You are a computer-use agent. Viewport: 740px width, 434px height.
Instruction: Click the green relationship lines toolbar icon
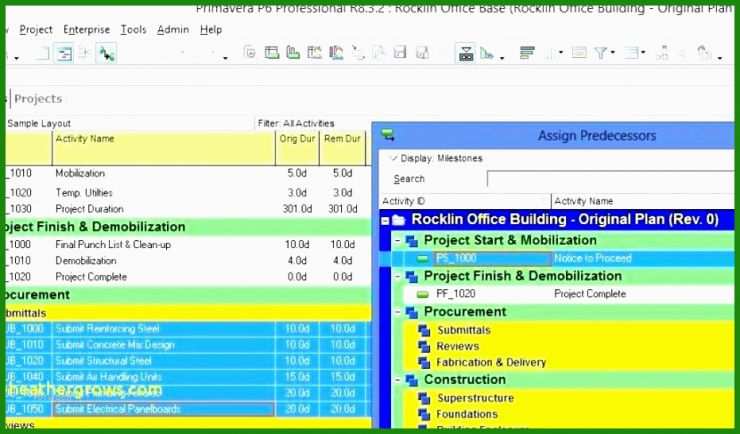[x=106, y=54]
